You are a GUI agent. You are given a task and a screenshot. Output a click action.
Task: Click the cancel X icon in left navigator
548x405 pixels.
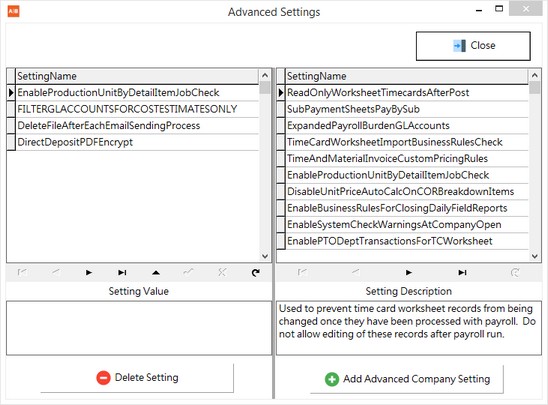click(x=222, y=272)
